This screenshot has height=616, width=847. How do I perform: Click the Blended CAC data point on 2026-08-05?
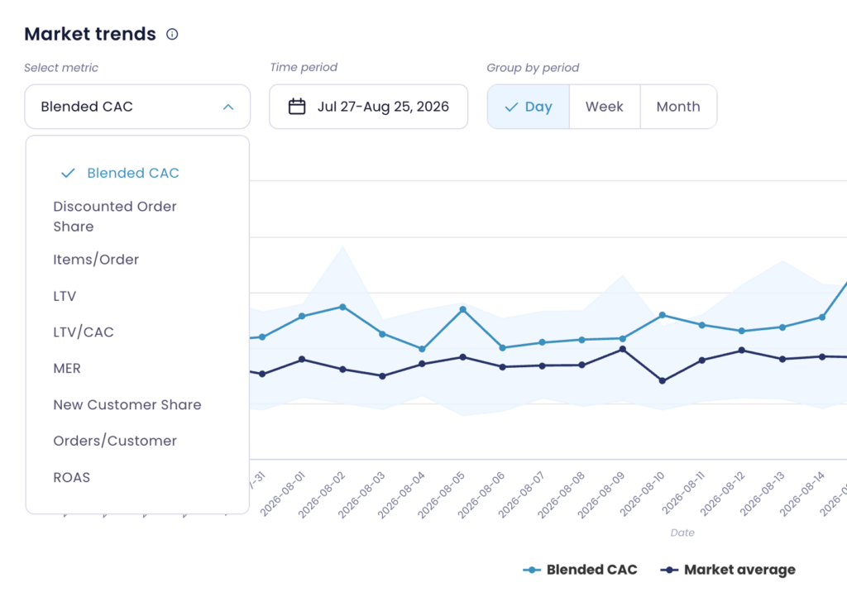(463, 310)
